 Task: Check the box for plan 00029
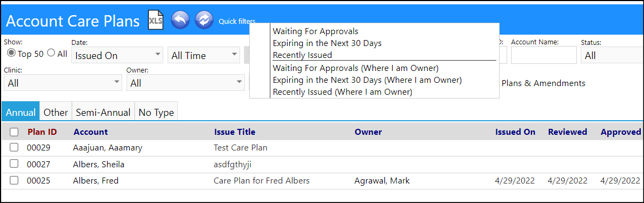[14, 147]
